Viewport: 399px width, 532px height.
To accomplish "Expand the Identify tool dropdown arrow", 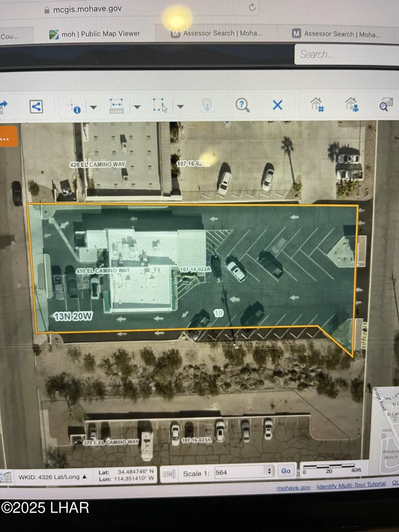I will coord(93,107).
